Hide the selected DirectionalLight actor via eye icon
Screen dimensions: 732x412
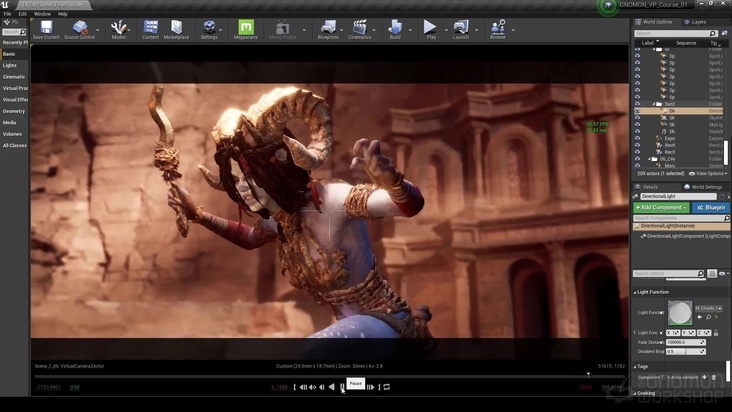tap(637, 111)
